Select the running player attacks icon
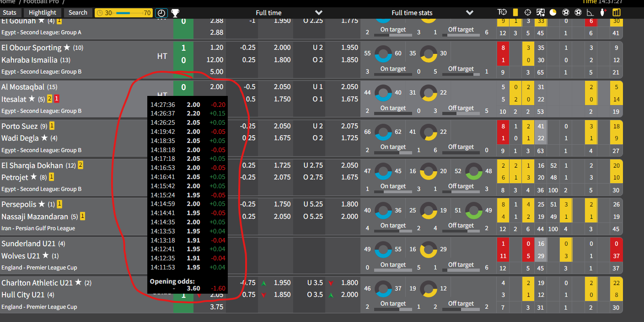This screenshot has height=322, width=644. 541,13
